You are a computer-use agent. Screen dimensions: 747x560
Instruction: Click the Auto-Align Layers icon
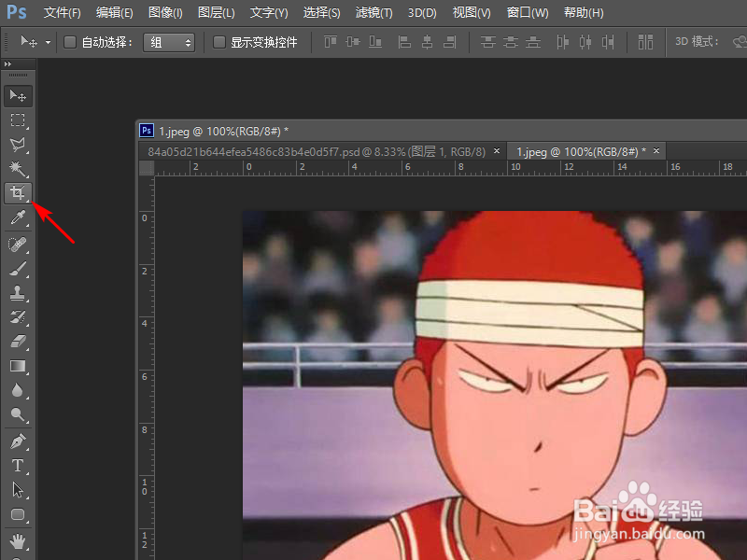[645, 42]
